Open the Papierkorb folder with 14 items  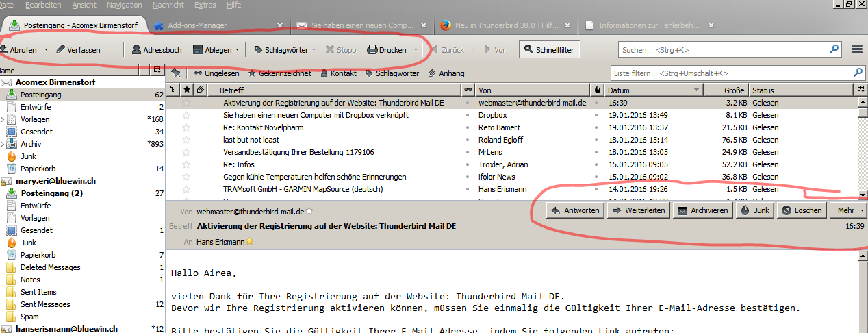[82, 169]
